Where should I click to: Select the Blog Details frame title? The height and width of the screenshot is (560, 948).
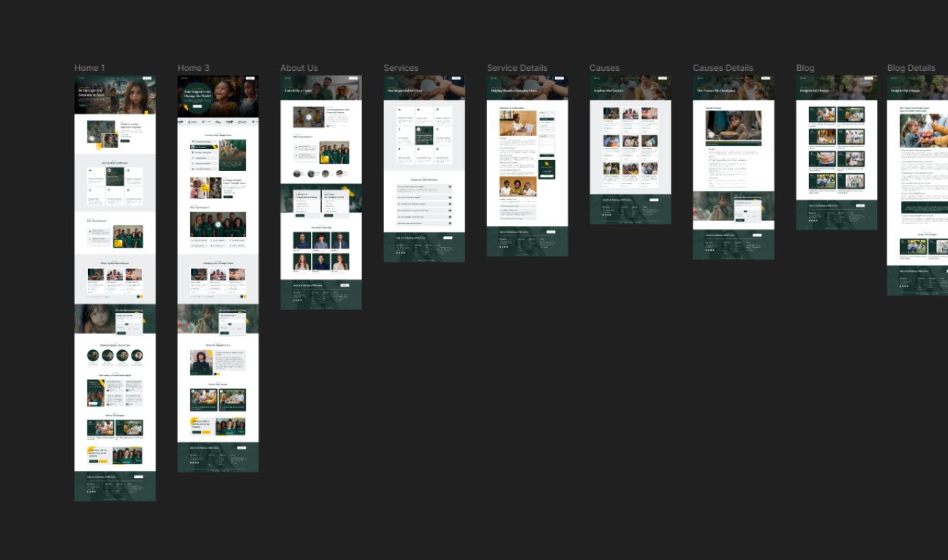[x=911, y=67]
